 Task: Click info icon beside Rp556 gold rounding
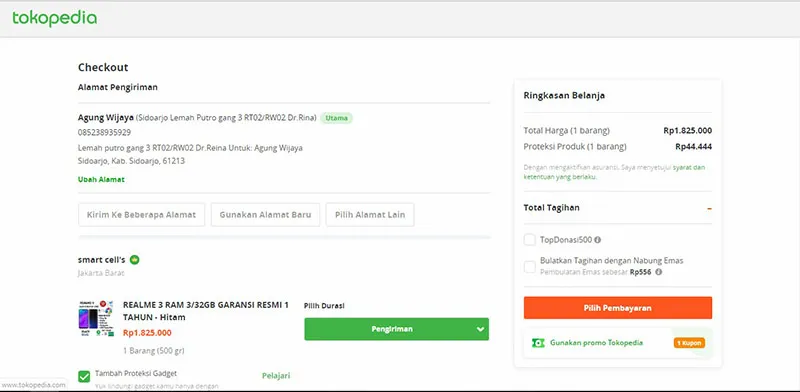pyautogui.click(x=659, y=272)
